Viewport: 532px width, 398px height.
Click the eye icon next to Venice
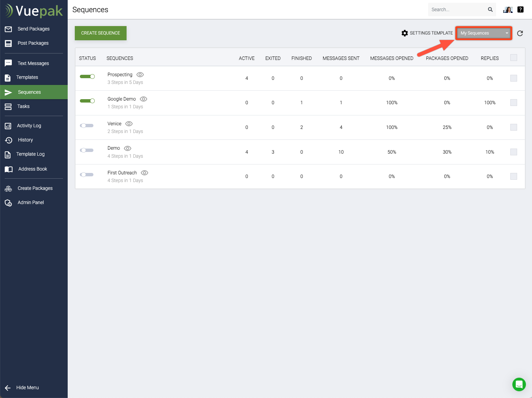pyautogui.click(x=129, y=124)
